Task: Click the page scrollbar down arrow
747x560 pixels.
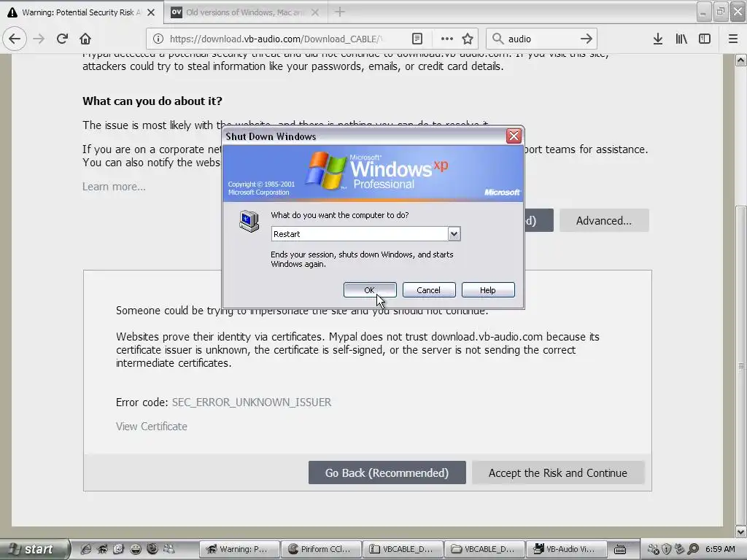Action: pos(741,532)
